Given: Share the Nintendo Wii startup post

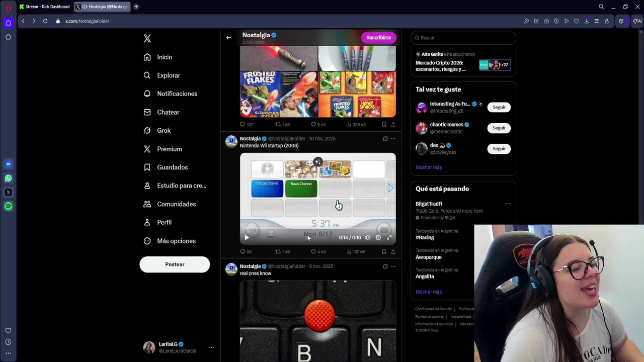Looking at the screenshot, I should [x=393, y=251].
